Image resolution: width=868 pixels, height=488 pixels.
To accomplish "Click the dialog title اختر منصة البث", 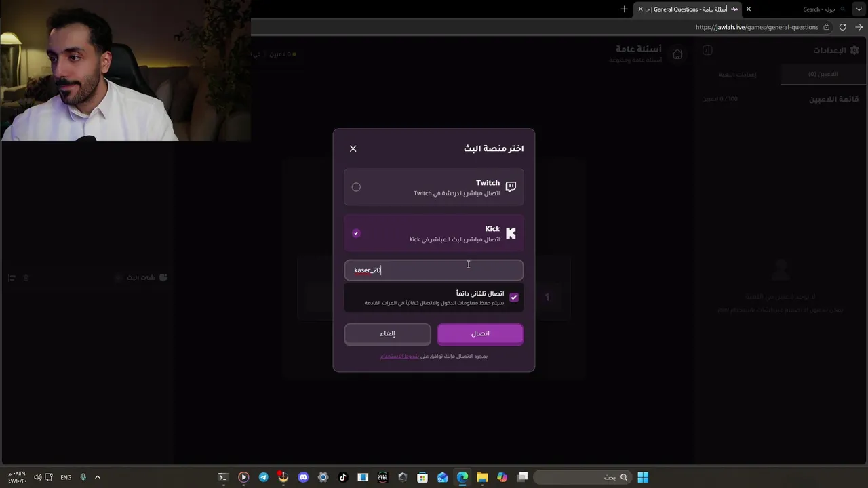I will (494, 148).
